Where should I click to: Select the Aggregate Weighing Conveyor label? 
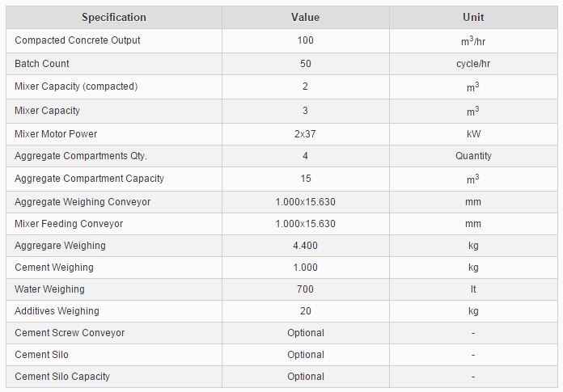pyautogui.click(x=83, y=201)
